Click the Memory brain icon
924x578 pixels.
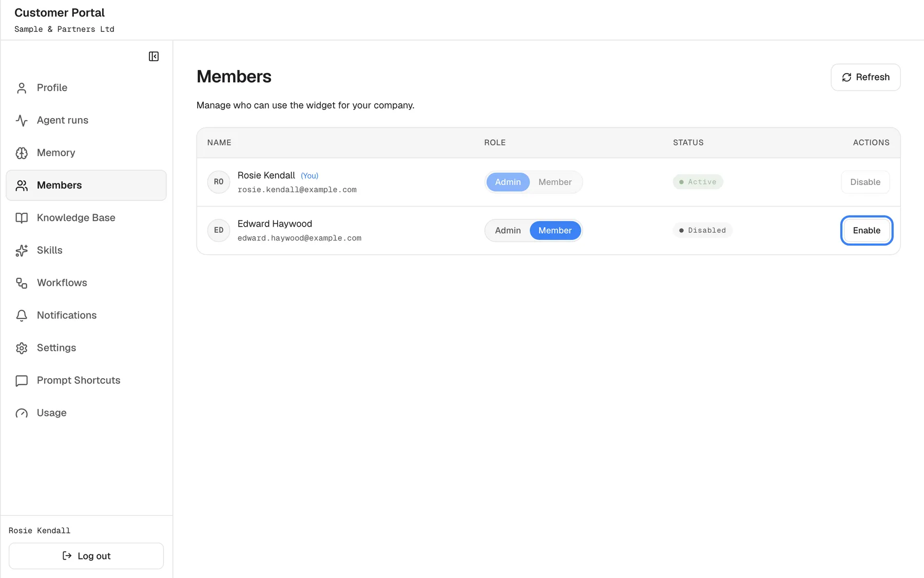tap(22, 153)
